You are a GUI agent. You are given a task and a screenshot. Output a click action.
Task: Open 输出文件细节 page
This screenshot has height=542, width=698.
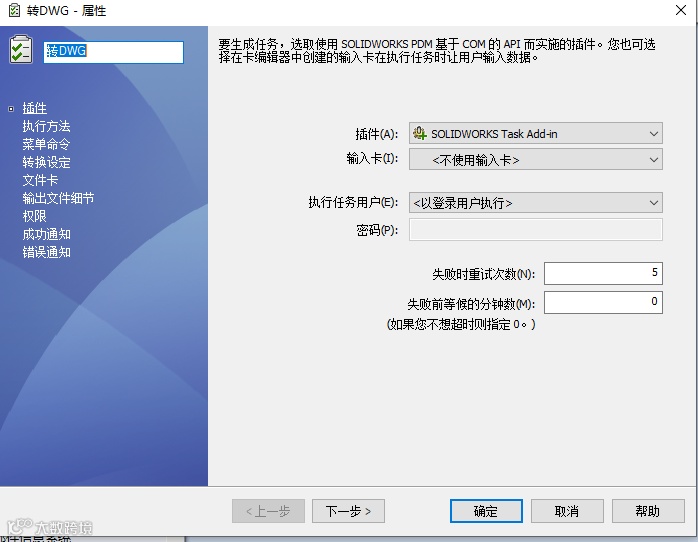(x=58, y=198)
